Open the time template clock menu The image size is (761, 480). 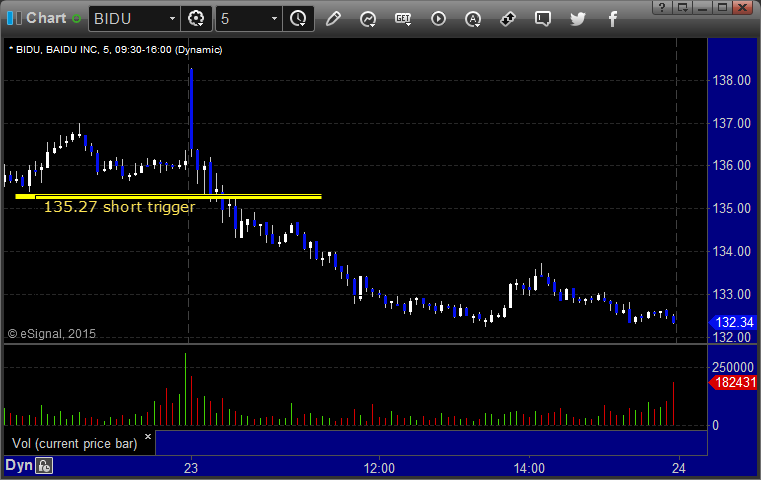coord(298,19)
